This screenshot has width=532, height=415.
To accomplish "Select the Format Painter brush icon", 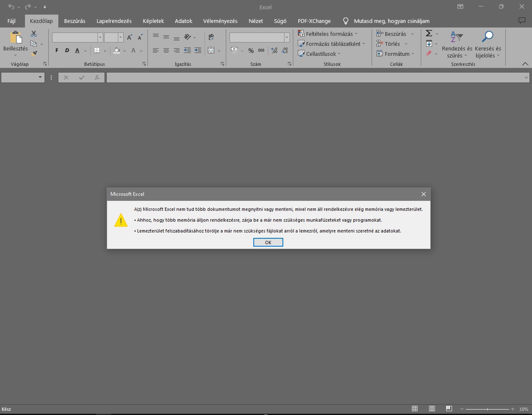I will [x=34, y=53].
